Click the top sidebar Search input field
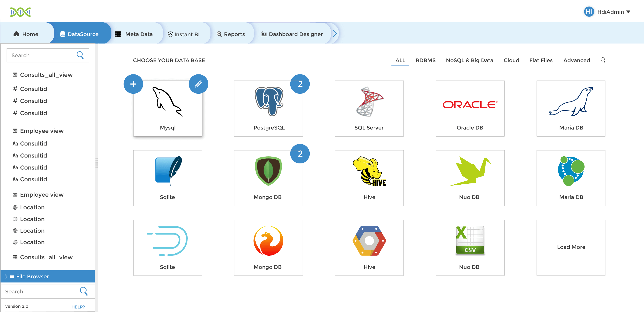The width and height of the screenshot is (644, 312). tap(48, 55)
